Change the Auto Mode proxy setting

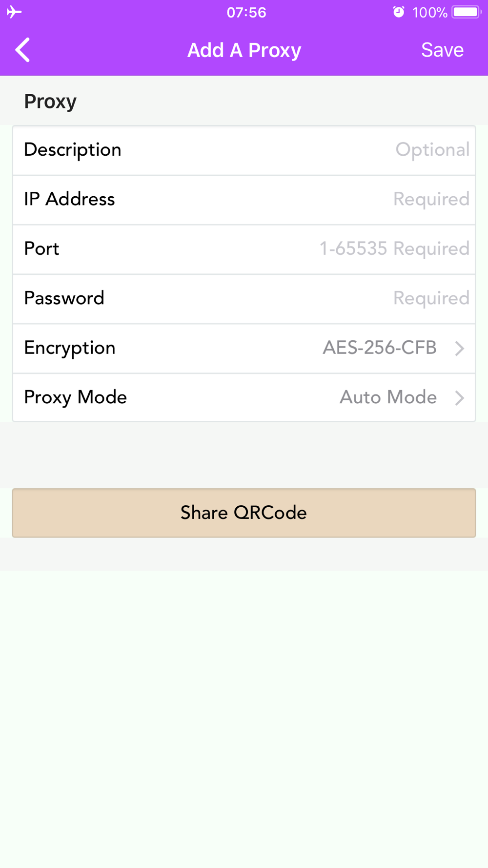388,397
